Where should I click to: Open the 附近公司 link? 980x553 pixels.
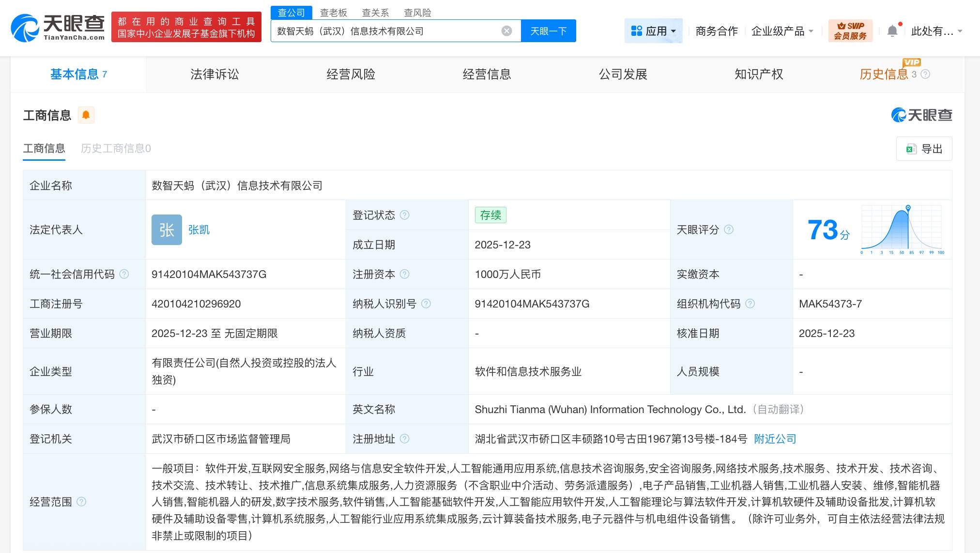pyautogui.click(x=775, y=439)
